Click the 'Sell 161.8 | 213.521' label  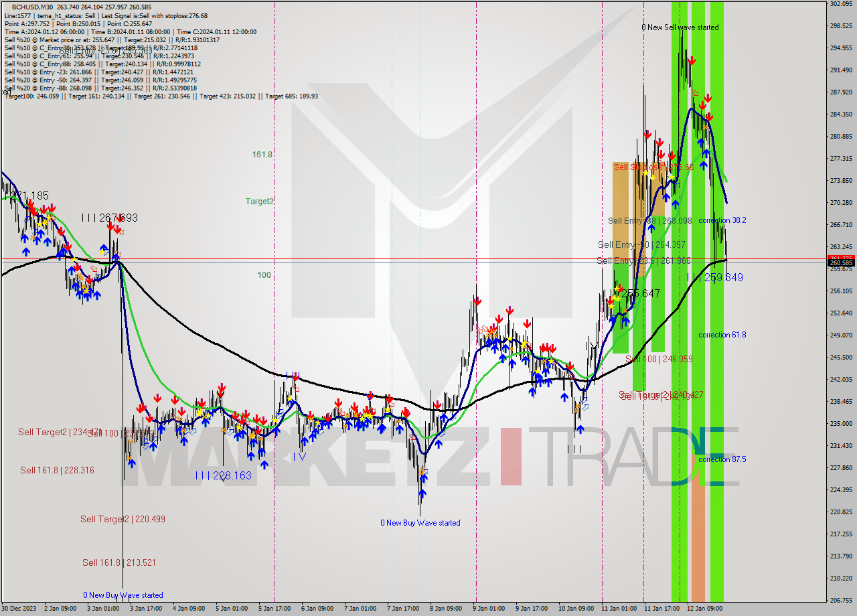pyautogui.click(x=119, y=562)
